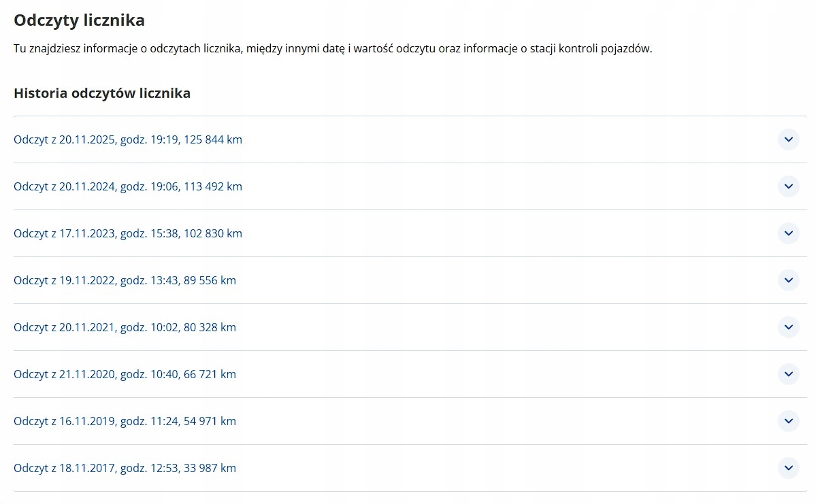Open the reading from 20.11.2024, 19:06

click(x=128, y=186)
